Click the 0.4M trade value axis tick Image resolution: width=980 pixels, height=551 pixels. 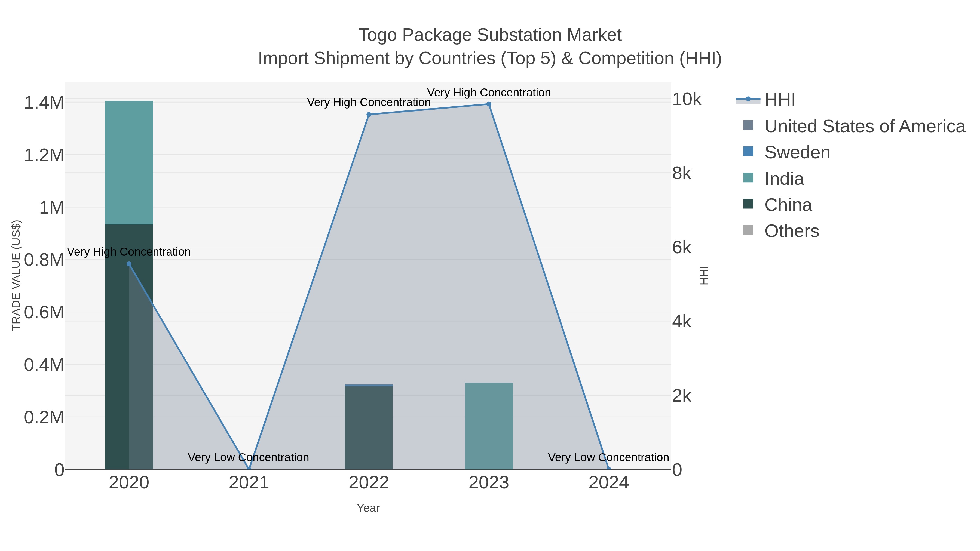44,365
